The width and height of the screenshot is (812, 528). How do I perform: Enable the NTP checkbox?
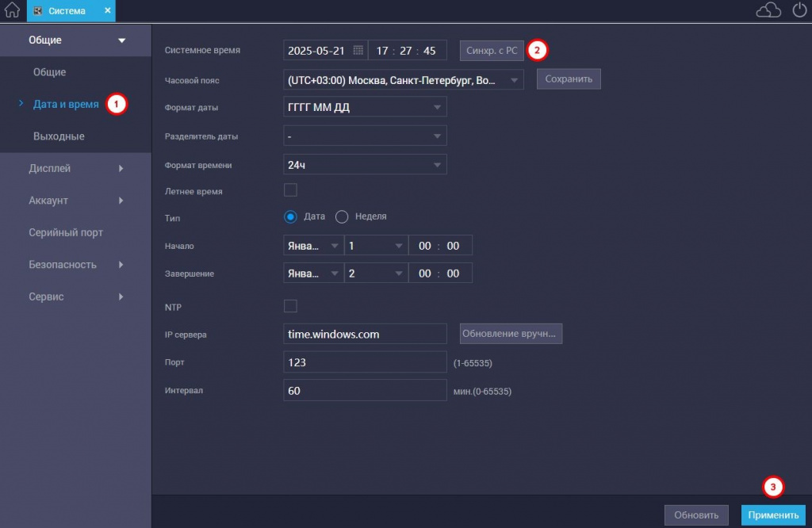click(x=290, y=306)
